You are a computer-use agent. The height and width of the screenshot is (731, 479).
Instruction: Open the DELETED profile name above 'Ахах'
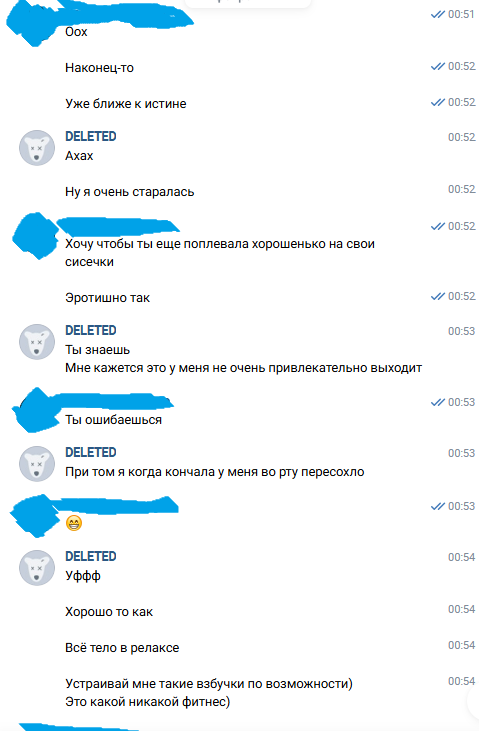90,137
